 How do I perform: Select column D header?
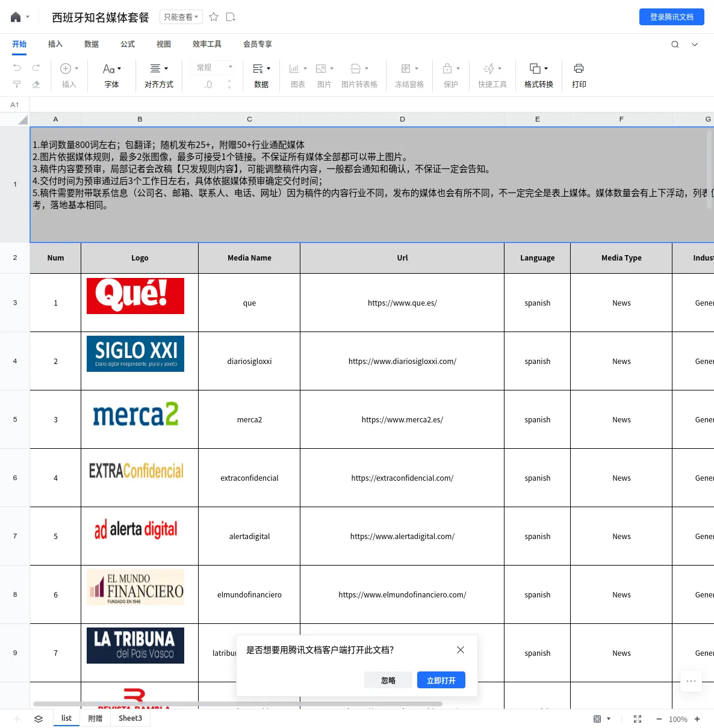tap(402, 119)
